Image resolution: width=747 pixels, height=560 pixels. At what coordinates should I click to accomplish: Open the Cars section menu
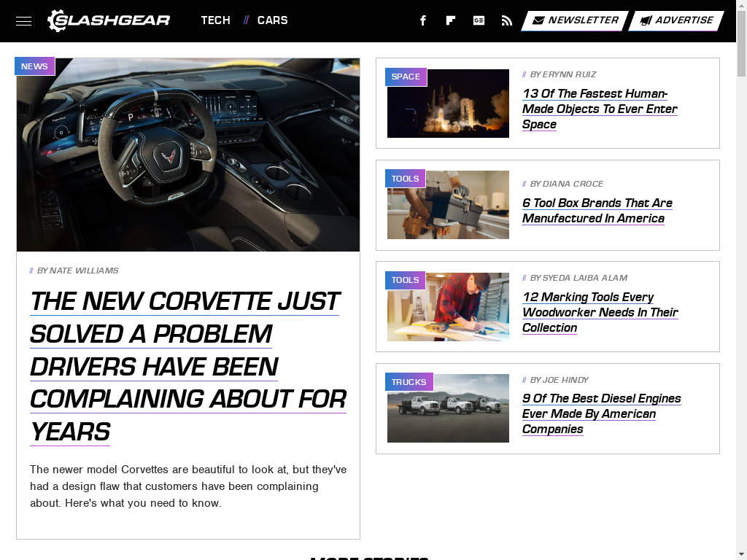tap(273, 20)
